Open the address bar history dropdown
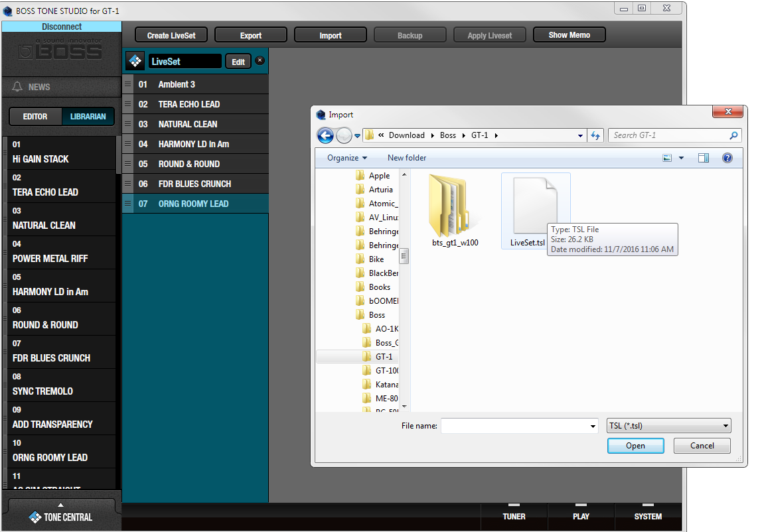Image resolution: width=758 pixels, height=532 pixels. [580, 136]
